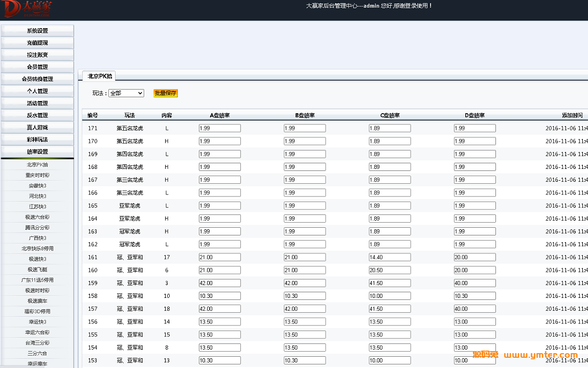588x368 pixels.
Task: Open the 真人游戏 menu
Action: [x=37, y=127]
